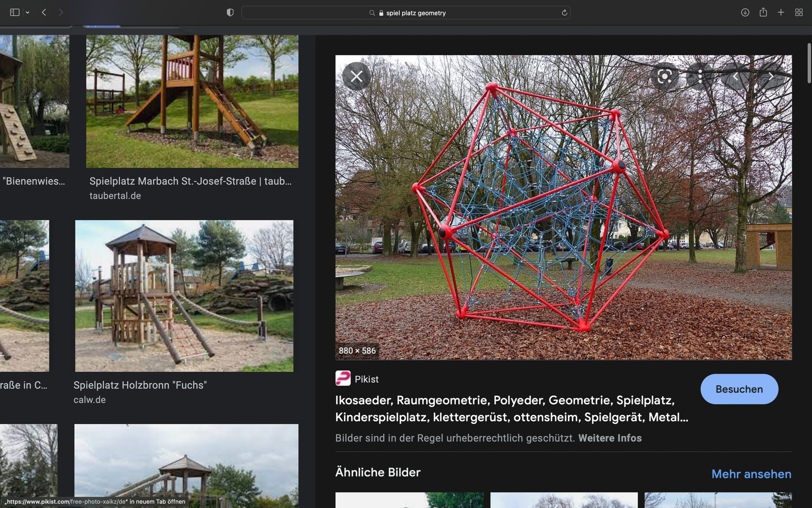Click the page scrollbar on the right edge
This screenshot has width=812, height=508.
[x=809, y=63]
